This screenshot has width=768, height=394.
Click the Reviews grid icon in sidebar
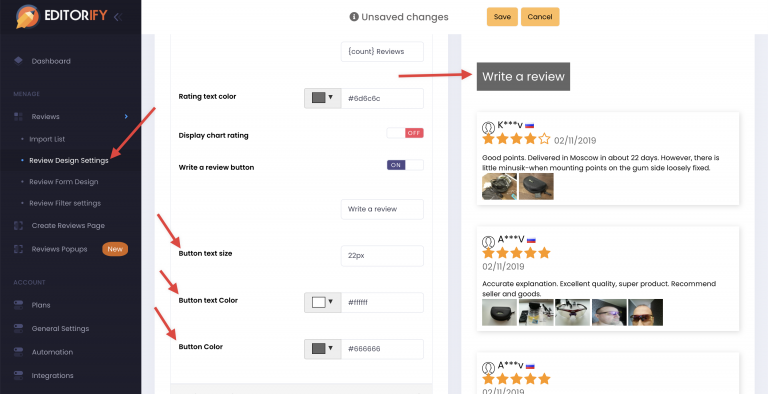click(18, 116)
